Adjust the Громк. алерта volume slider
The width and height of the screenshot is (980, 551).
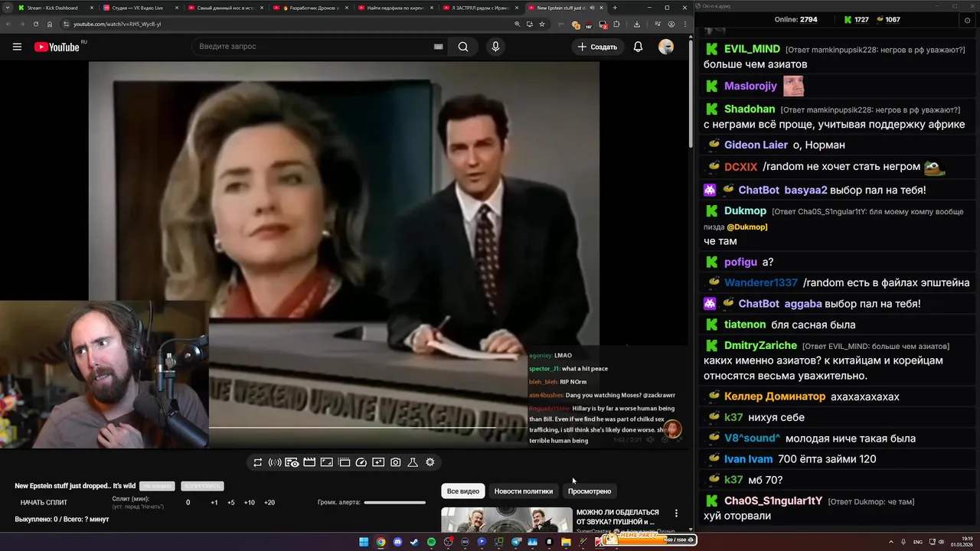(x=394, y=503)
